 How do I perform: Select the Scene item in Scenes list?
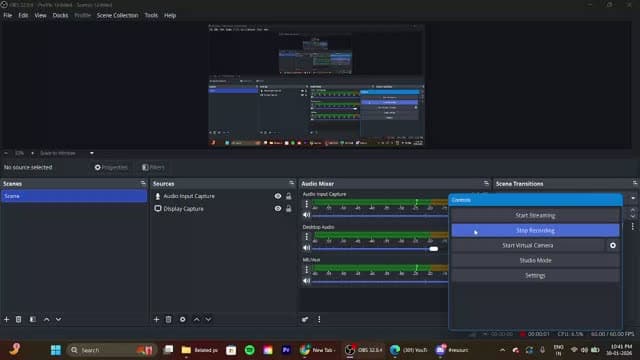[x=74, y=196]
